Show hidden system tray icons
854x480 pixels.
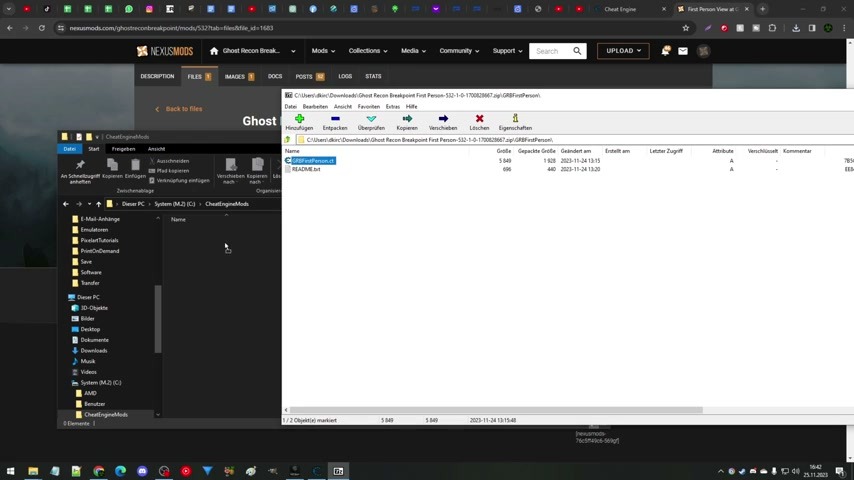click(x=721, y=471)
